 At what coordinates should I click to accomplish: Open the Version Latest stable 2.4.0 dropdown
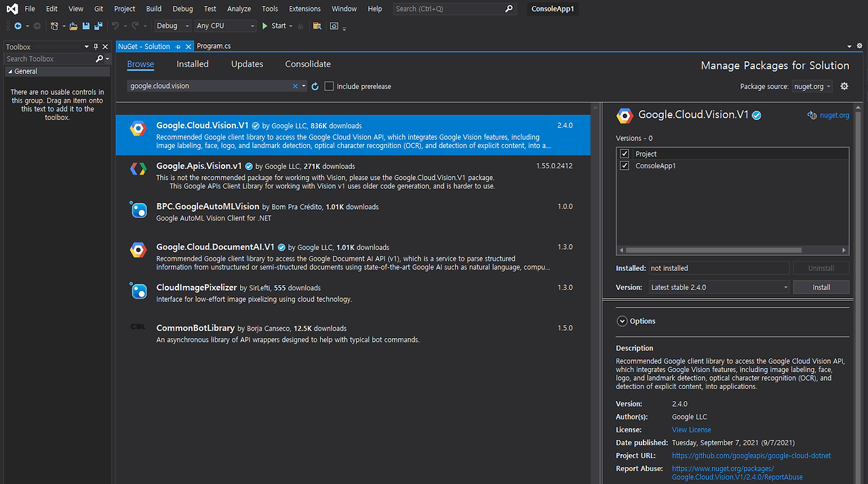point(719,287)
